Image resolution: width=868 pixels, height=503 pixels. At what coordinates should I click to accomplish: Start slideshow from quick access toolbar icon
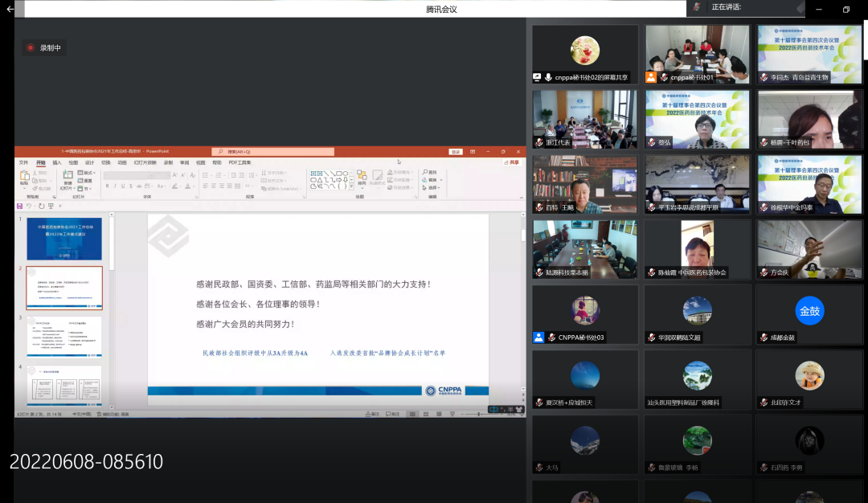[51, 206]
